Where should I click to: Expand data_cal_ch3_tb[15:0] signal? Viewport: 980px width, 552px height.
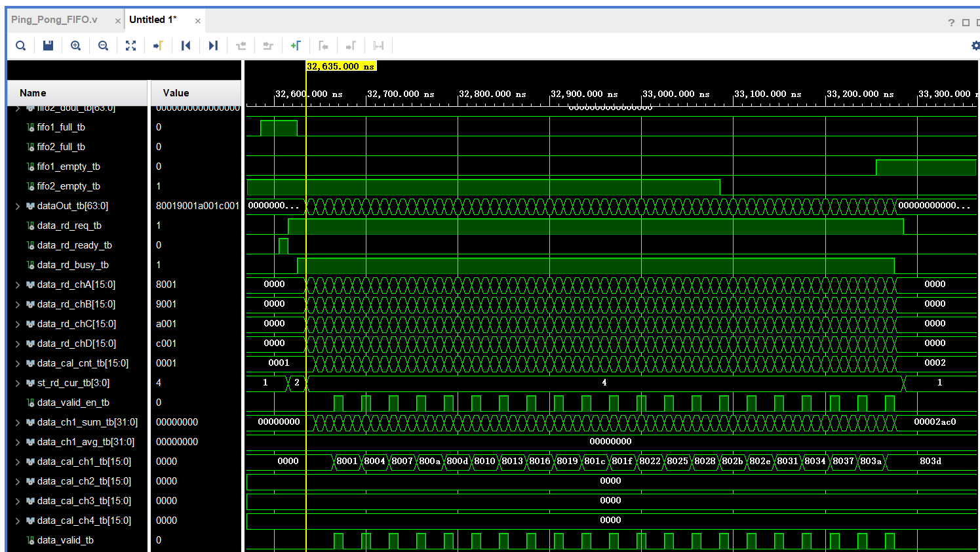[18, 501]
